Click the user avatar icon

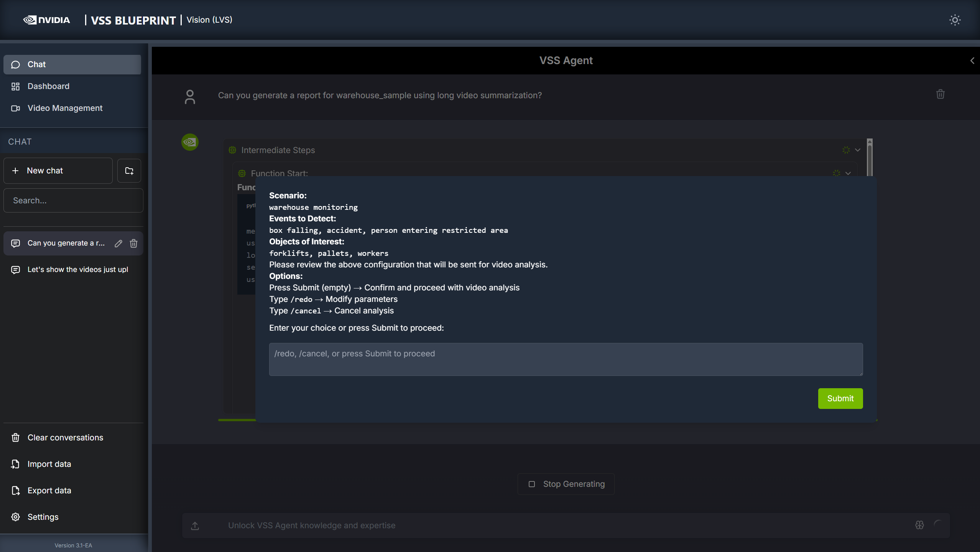tap(190, 97)
